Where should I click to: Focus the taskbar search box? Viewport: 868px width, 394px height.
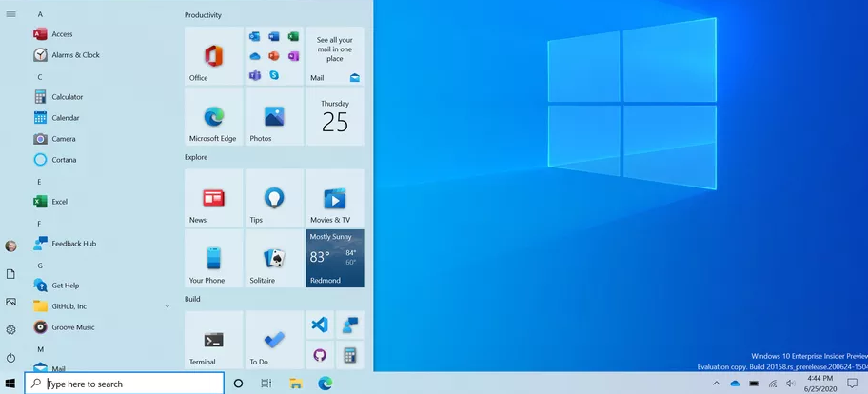click(125, 384)
